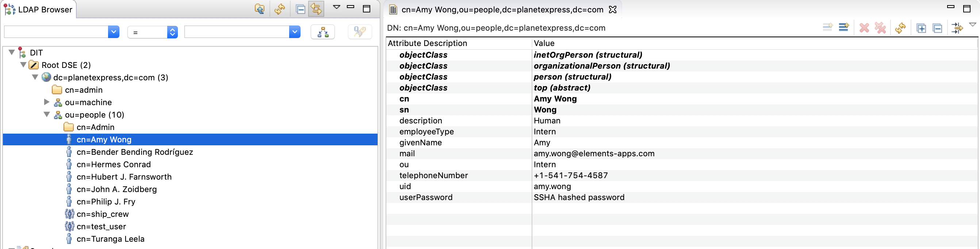Click Collapse All icon in entry editor
The width and height of the screenshot is (980, 249).
tap(937, 28)
